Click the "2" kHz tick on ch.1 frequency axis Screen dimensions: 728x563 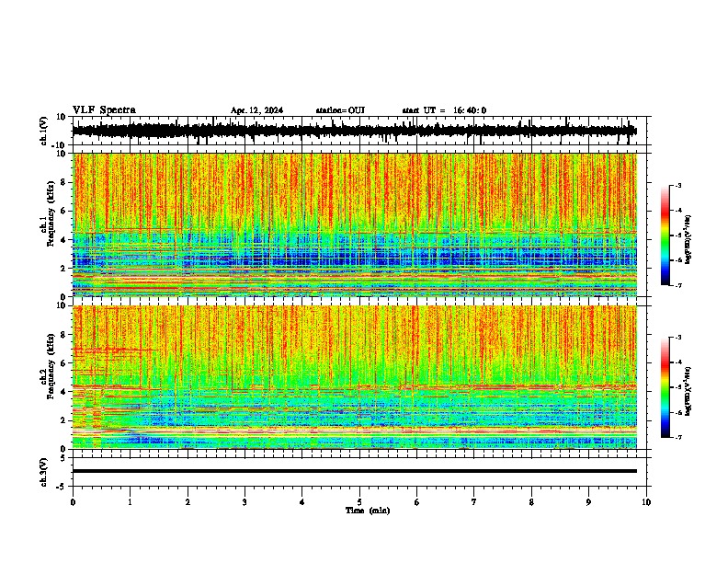(x=64, y=268)
